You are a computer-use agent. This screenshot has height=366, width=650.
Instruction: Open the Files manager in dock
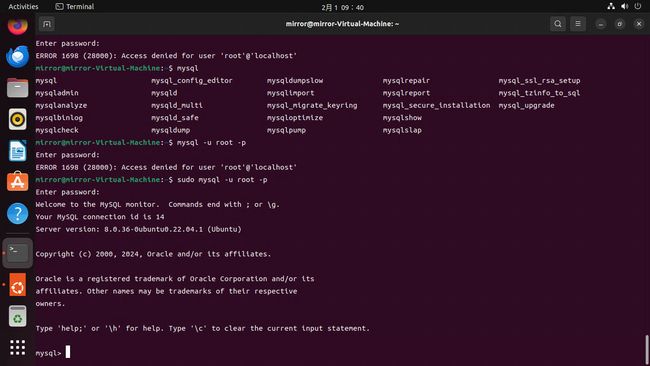coord(17,88)
